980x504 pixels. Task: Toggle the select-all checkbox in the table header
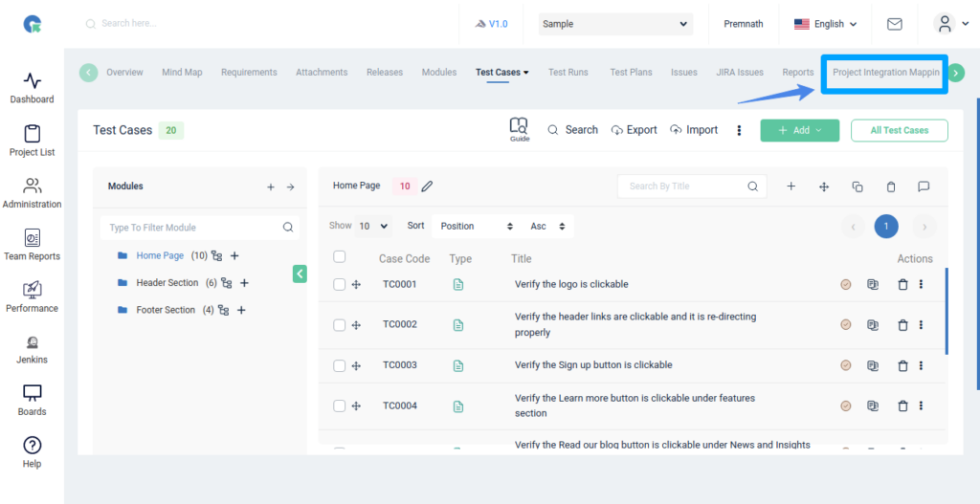tap(339, 256)
